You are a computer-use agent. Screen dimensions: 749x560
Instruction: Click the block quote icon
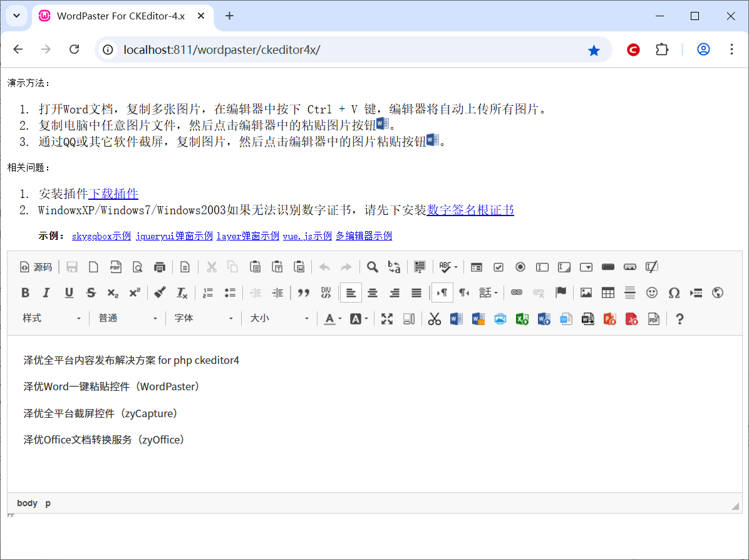point(304,293)
